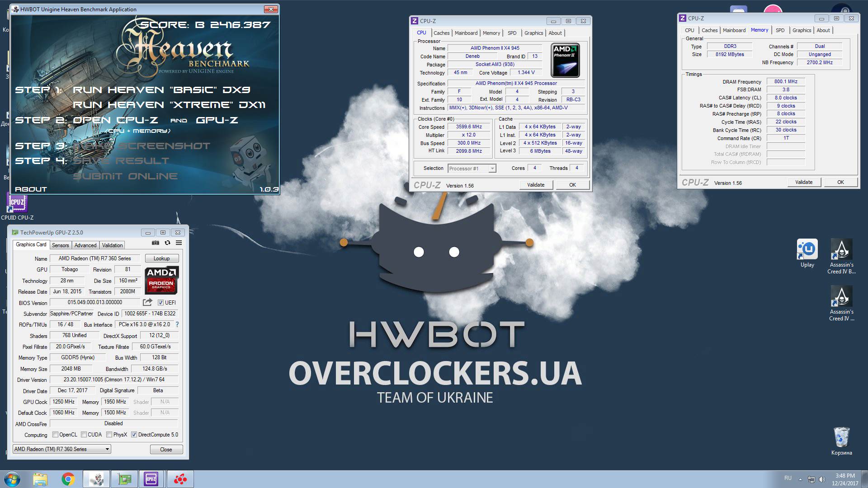Open the Uplay desktop shortcut

[807, 254]
